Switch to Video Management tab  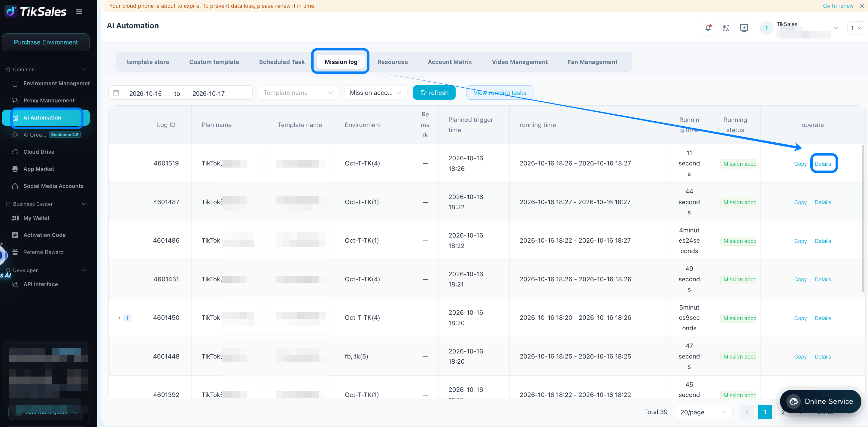coord(520,62)
